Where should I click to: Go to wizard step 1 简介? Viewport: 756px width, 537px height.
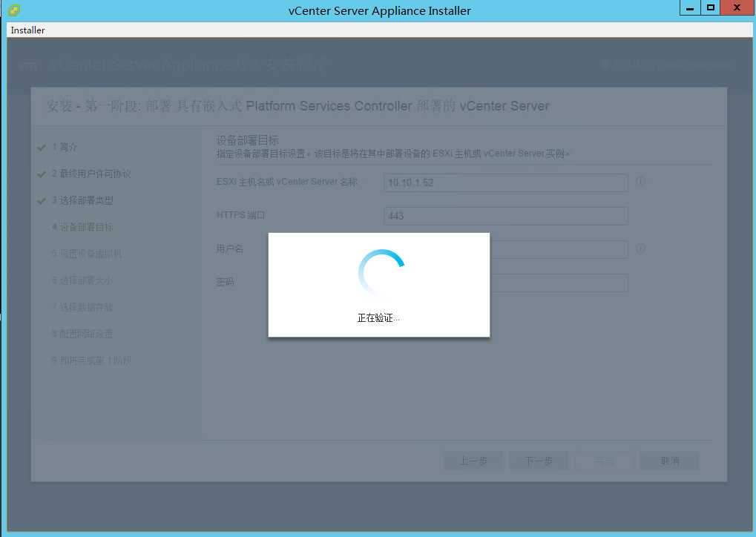[x=65, y=147]
